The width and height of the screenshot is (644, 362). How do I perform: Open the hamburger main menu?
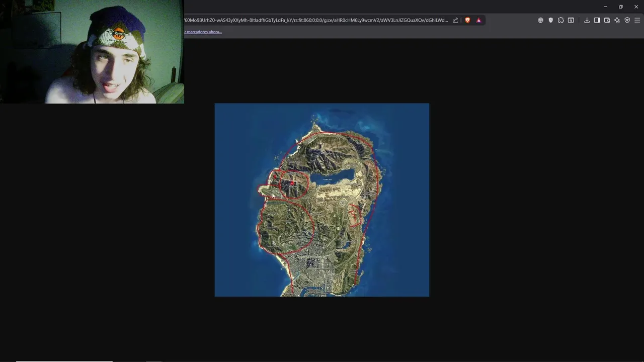coord(637,20)
